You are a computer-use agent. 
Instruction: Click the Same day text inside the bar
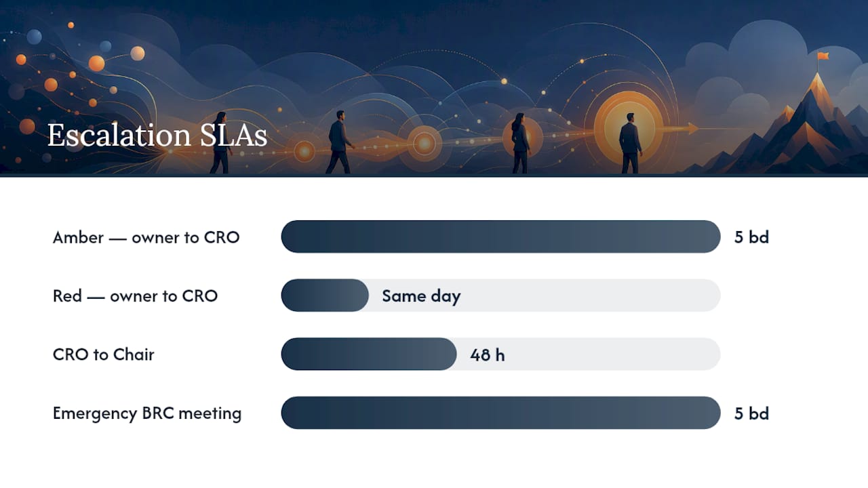pyautogui.click(x=421, y=296)
